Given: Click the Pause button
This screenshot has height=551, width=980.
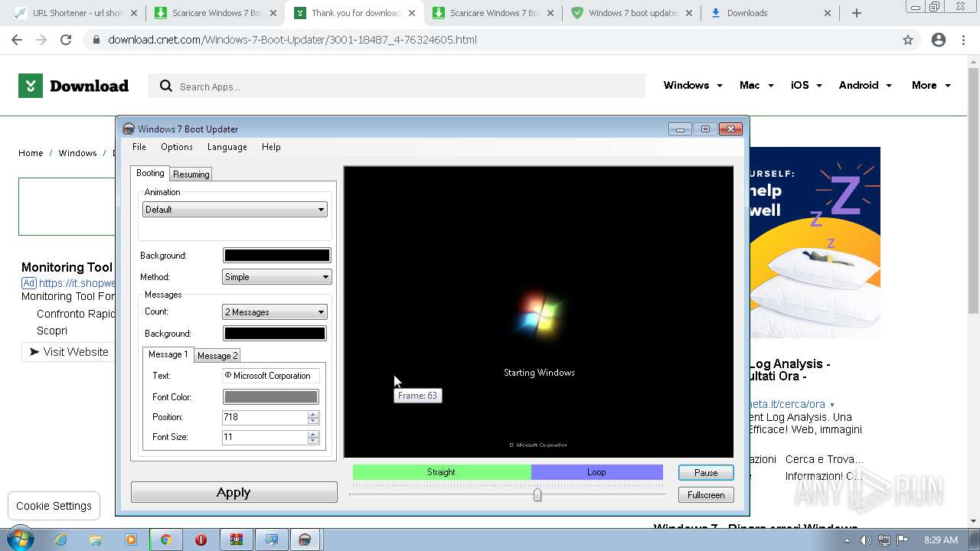Looking at the screenshot, I should (x=706, y=473).
